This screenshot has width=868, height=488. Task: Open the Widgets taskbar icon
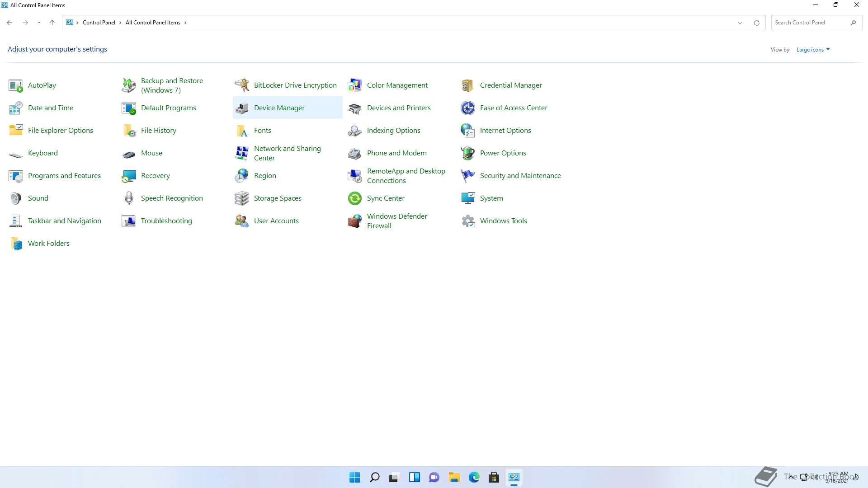(x=415, y=477)
